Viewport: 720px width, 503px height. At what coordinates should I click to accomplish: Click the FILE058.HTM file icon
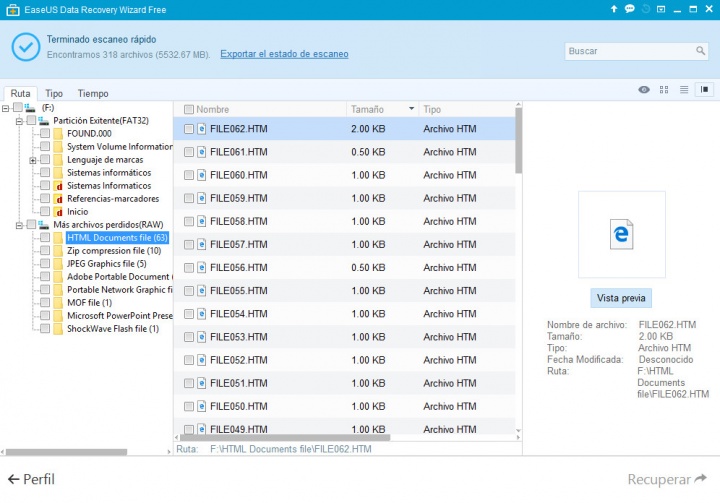(x=202, y=221)
